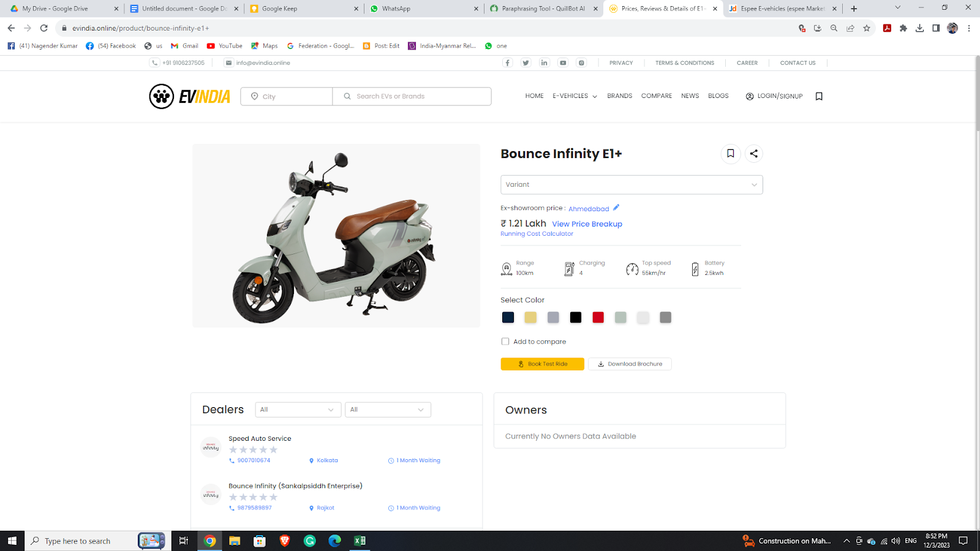980x551 pixels.
Task: Switch to My Drive - Google Drive tab
Action: tap(64, 9)
